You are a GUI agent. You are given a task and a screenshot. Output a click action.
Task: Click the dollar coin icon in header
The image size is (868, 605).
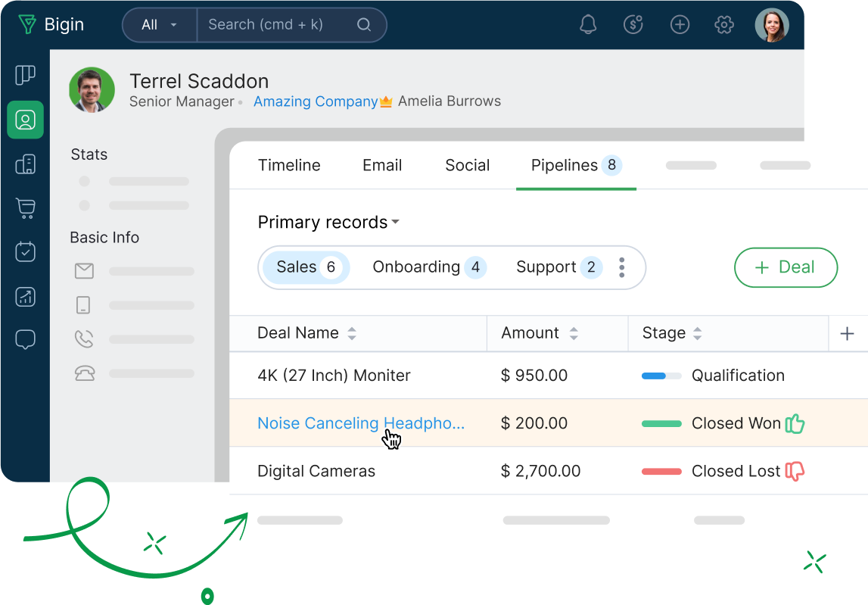click(x=633, y=25)
